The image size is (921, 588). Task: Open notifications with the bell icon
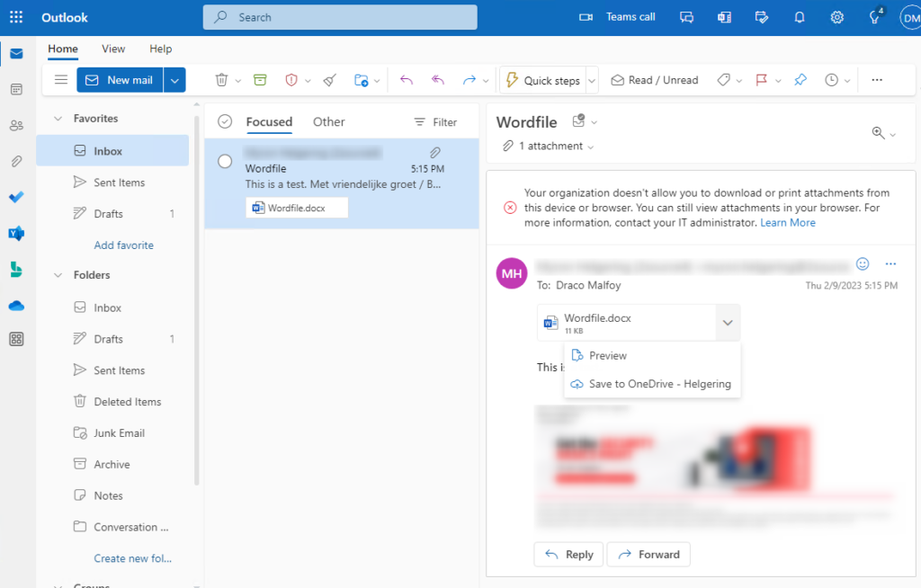click(x=799, y=17)
